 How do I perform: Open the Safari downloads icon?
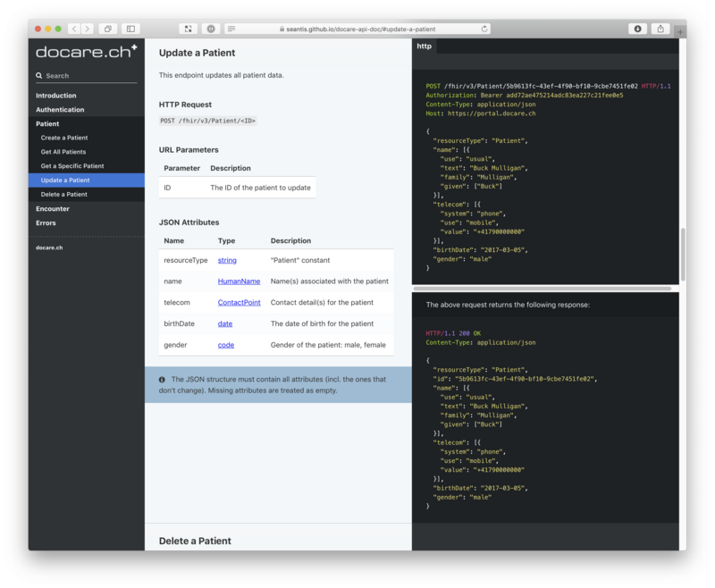tap(637, 29)
